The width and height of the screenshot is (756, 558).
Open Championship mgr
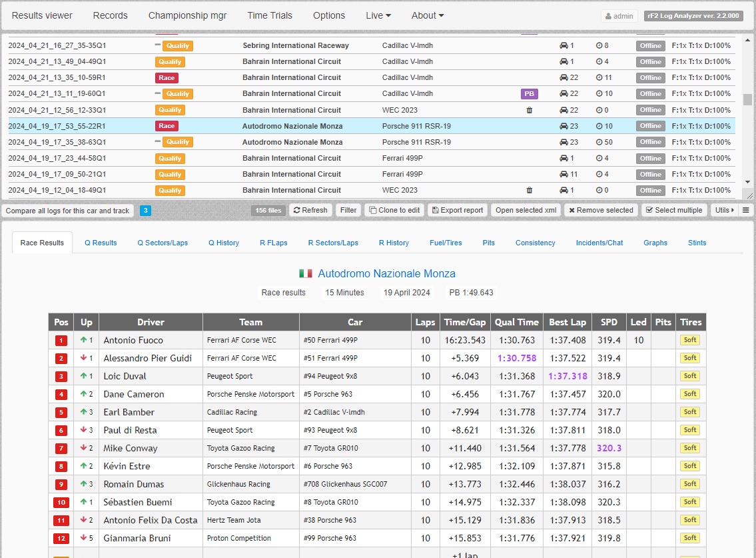188,15
